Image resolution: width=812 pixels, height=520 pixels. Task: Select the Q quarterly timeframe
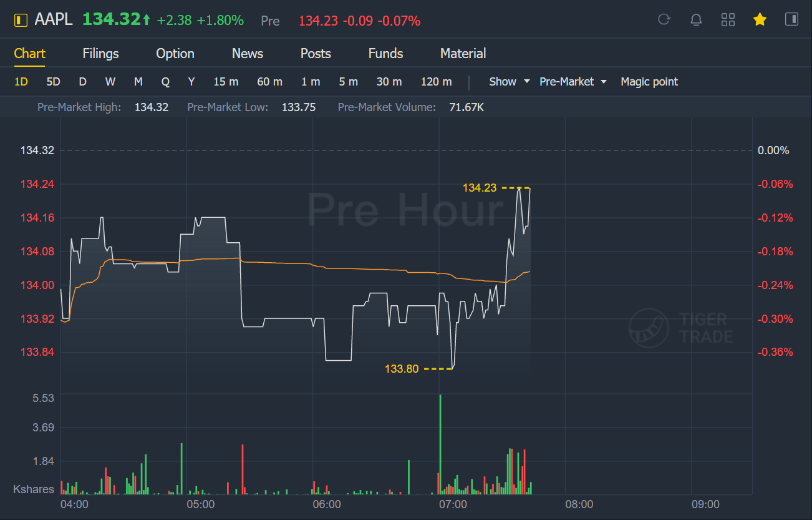click(x=165, y=82)
